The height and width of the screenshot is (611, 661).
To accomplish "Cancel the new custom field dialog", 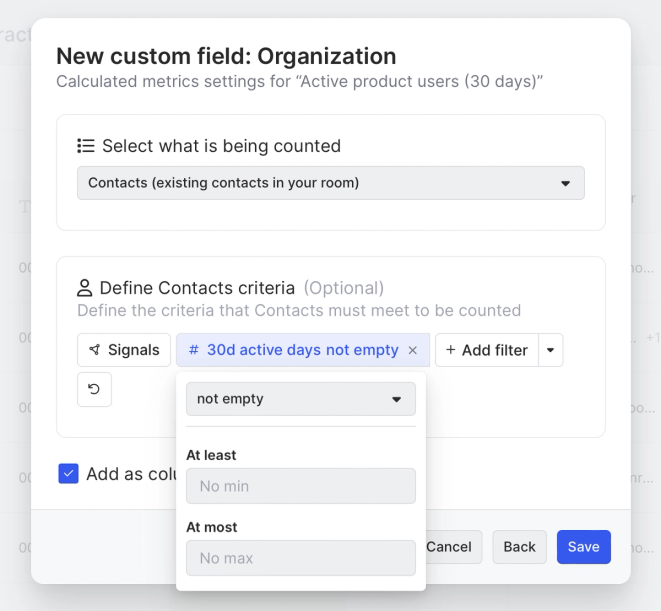I will point(449,547).
